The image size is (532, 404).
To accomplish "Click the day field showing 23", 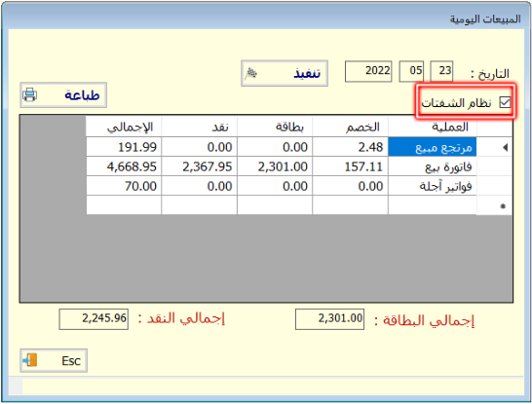I will pyautogui.click(x=441, y=71).
